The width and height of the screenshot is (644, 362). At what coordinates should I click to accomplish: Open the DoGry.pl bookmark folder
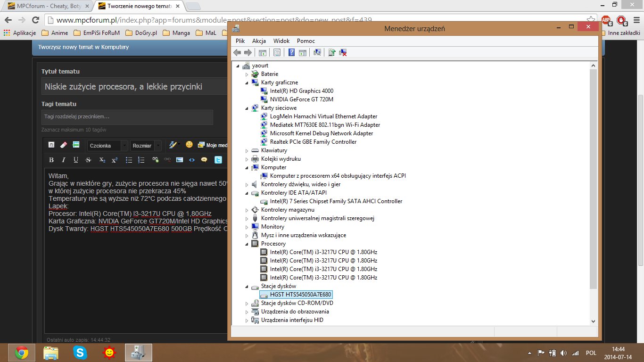point(141,33)
